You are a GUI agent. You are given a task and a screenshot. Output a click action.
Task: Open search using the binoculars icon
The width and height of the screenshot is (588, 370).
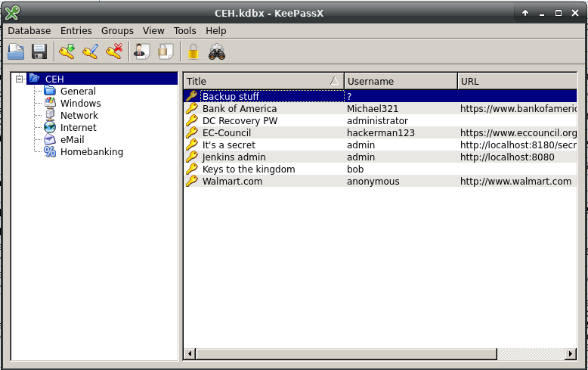pos(217,51)
